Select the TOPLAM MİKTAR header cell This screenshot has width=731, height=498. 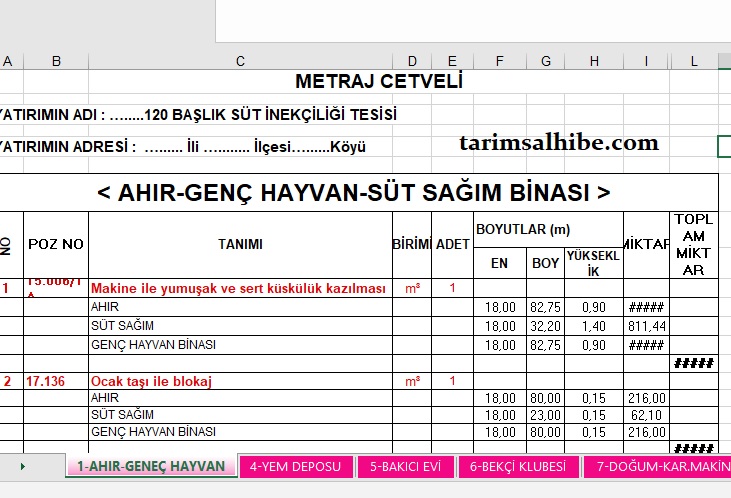(x=694, y=244)
